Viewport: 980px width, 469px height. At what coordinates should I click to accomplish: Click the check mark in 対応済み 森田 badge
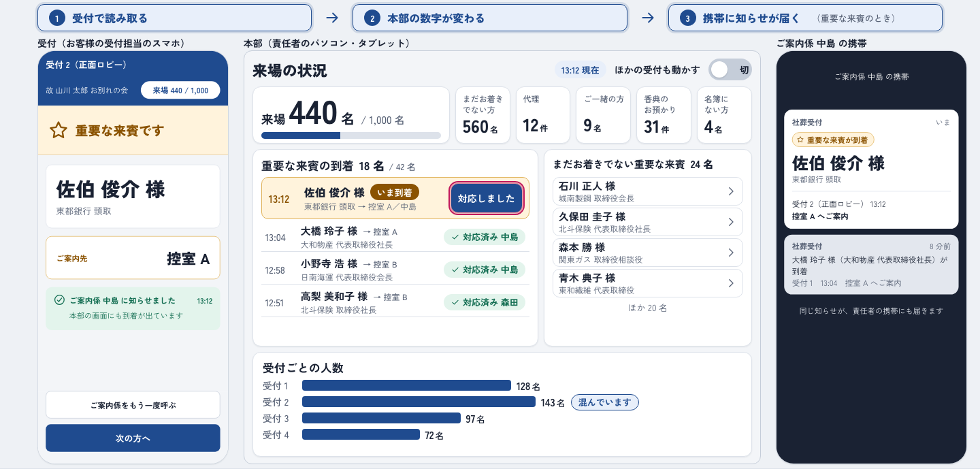[454, 302]
